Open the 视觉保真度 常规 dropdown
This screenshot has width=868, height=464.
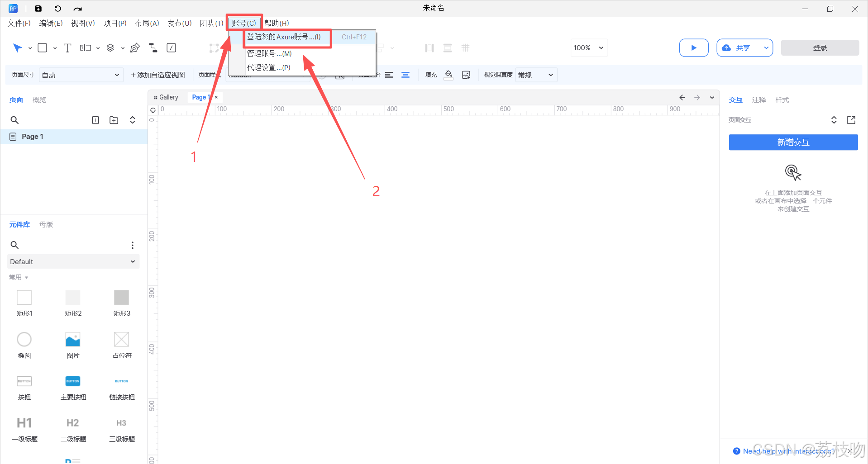click(x=536, y=75)
